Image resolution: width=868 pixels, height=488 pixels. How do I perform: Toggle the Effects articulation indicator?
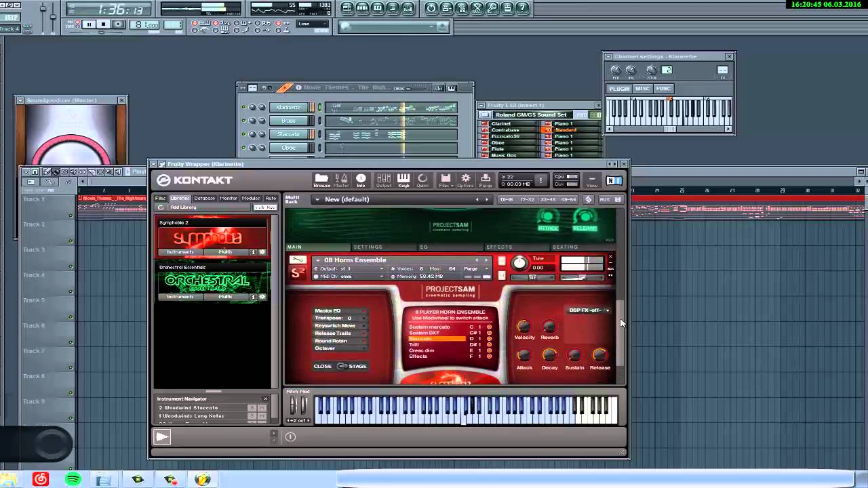489,357
